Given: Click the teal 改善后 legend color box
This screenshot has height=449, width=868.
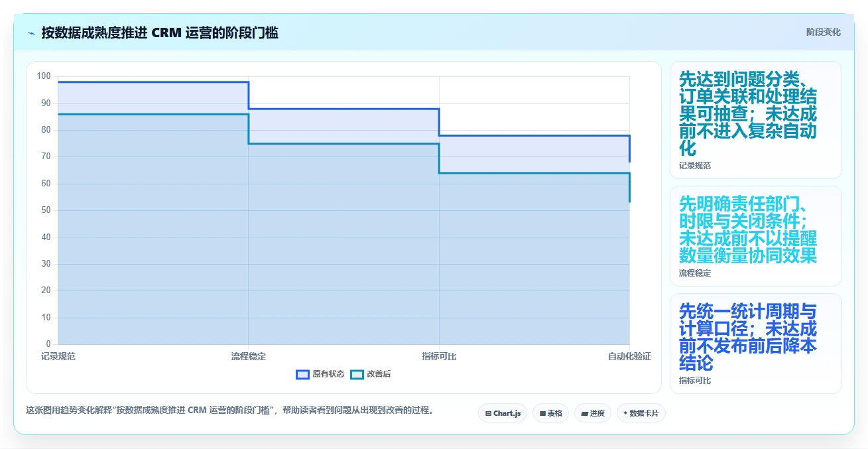Looking at the screenshot, I should coord(357,374).
